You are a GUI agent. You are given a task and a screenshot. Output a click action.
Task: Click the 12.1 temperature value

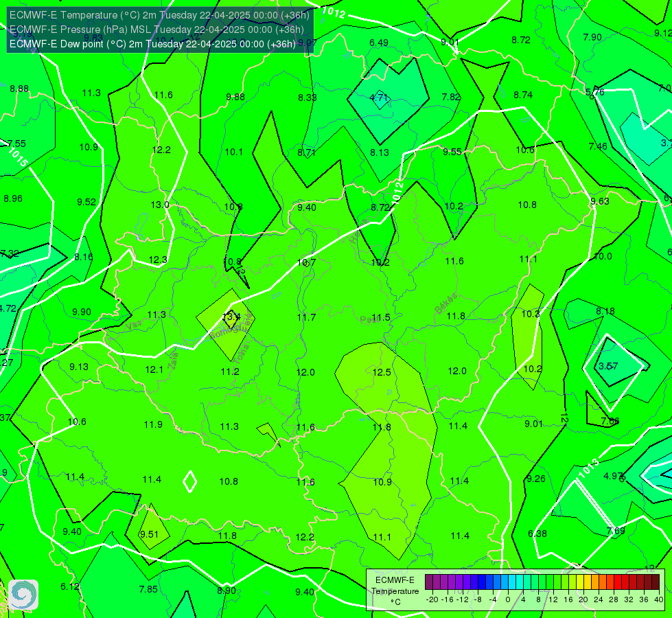tap(154, 369)
